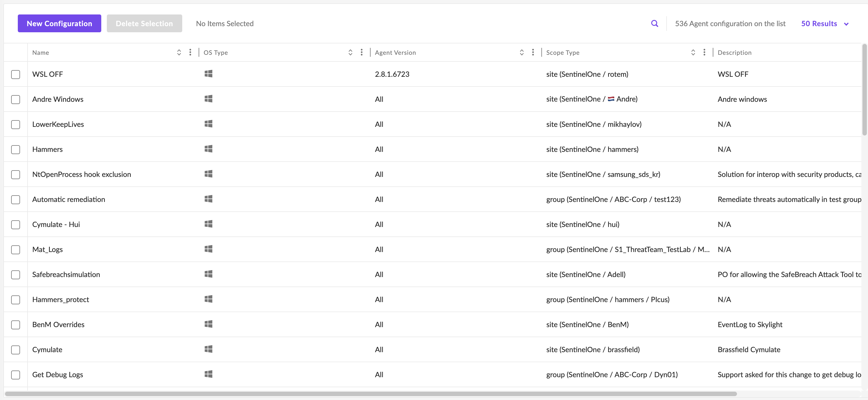Viewport: 868px width, 400px height.
Task: Click the horizontal scrollbar at the bottom
Action: tap(371, 394)
